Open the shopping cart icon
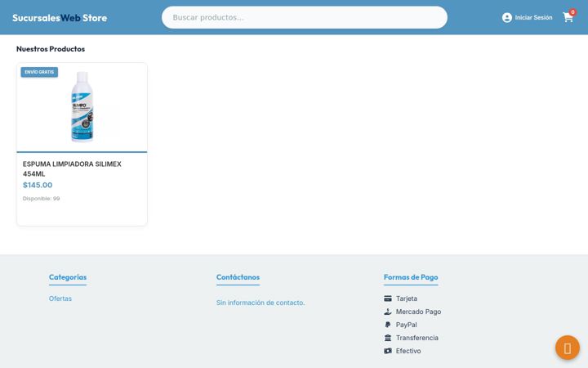Viewport: 588px width, 368px height. click(x=568, y=18)
